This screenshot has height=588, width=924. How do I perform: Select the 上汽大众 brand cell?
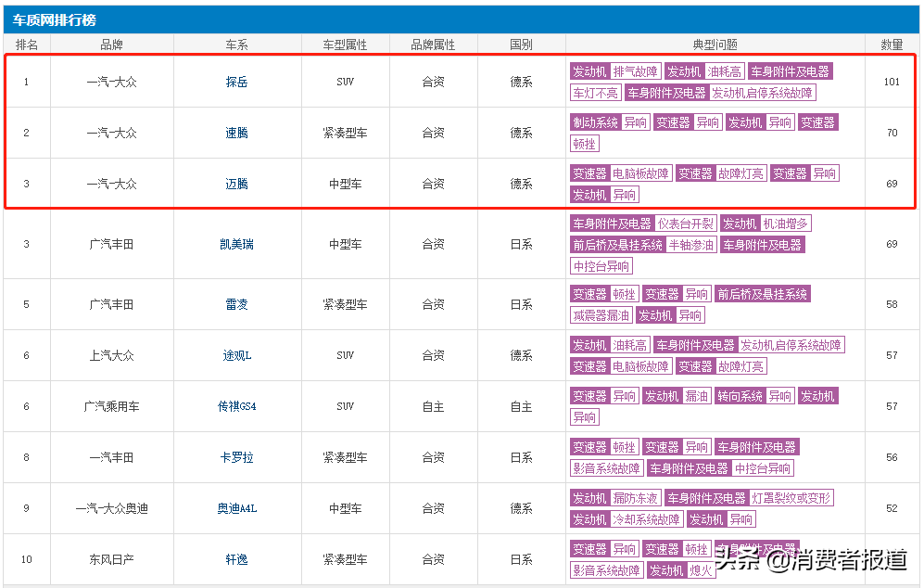[x=111, y=355]
